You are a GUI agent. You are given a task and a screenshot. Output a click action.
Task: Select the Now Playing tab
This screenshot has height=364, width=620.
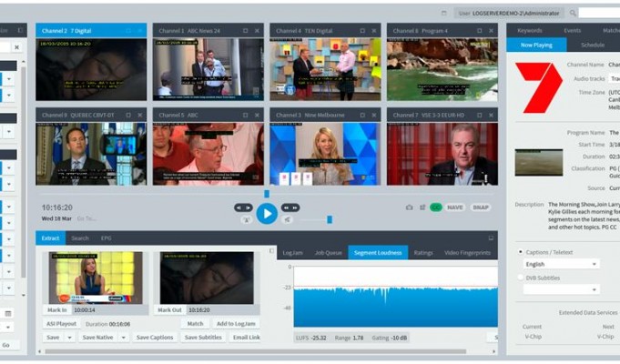click(536, 45)
